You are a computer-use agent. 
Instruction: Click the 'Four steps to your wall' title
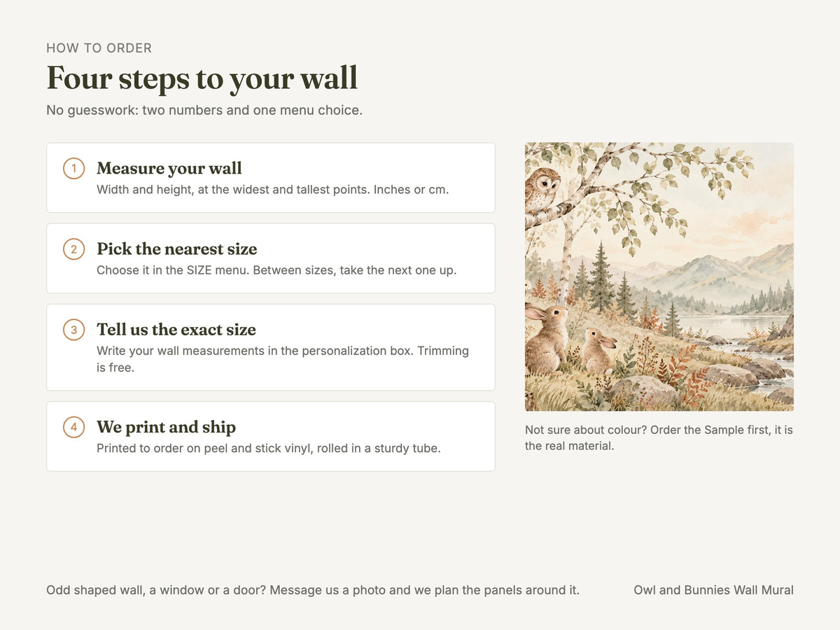click(202, 78)
